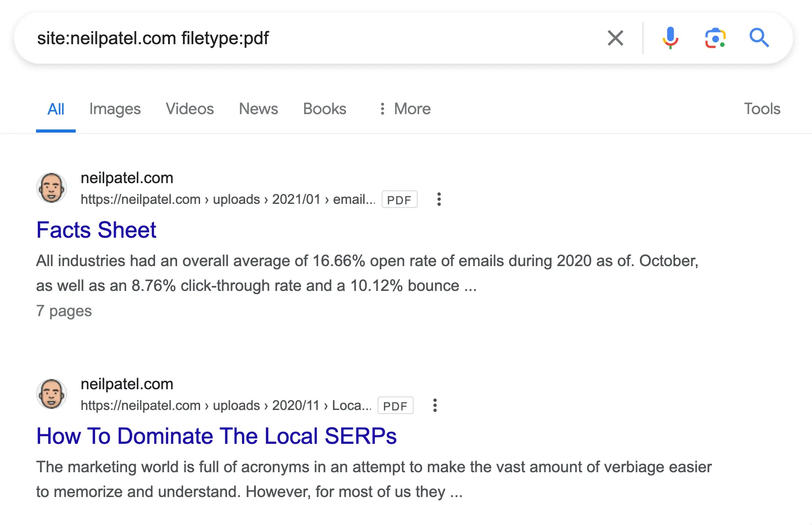Open How To Dominate The Local SERPs

pos(216,436)
